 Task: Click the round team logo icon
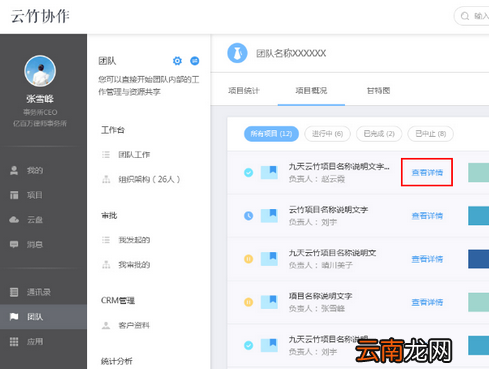tap(237, 53)
